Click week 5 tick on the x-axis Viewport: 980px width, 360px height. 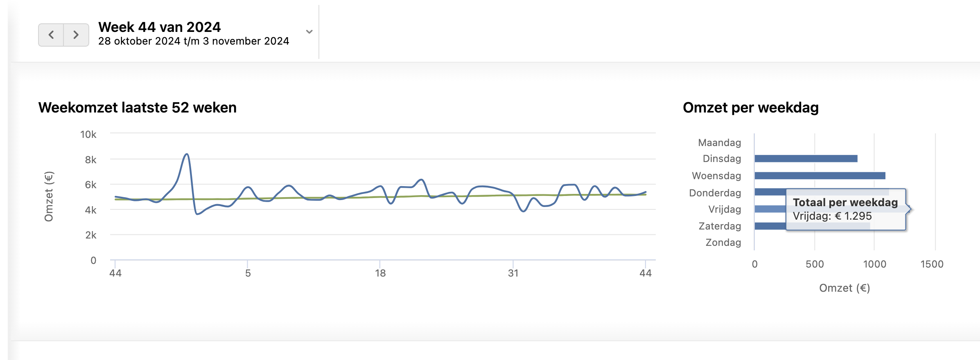[x=248, y=273]
